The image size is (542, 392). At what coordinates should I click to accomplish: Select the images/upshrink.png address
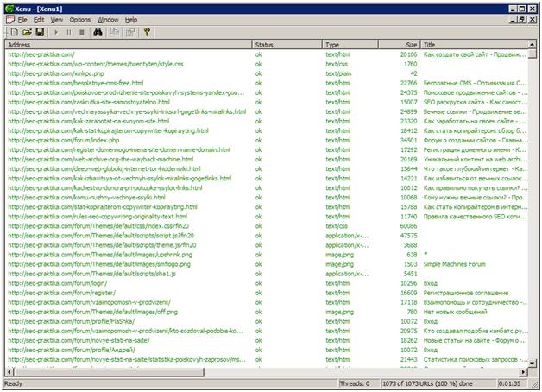100,255
